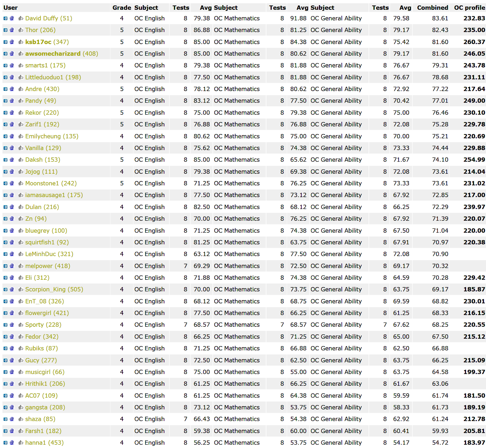Open the awsomecharizard (408) user link

click(62, 54)
